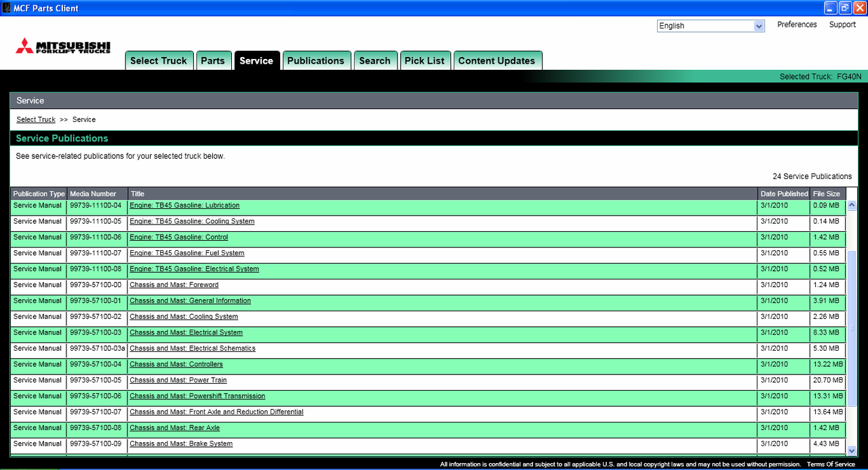Sort by Media Number column header
Viewport: 868px width, 470px height.
[x=97, y=194]
